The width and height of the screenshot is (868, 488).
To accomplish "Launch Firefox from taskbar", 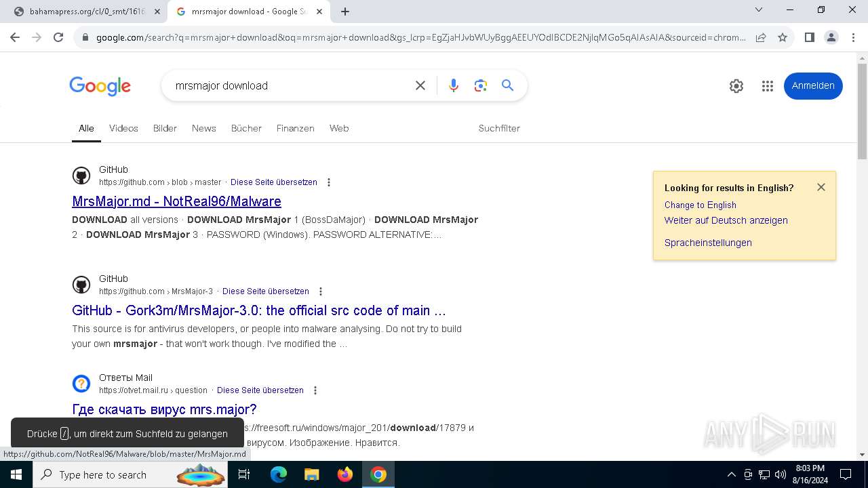I will click(x=345, y=474).
